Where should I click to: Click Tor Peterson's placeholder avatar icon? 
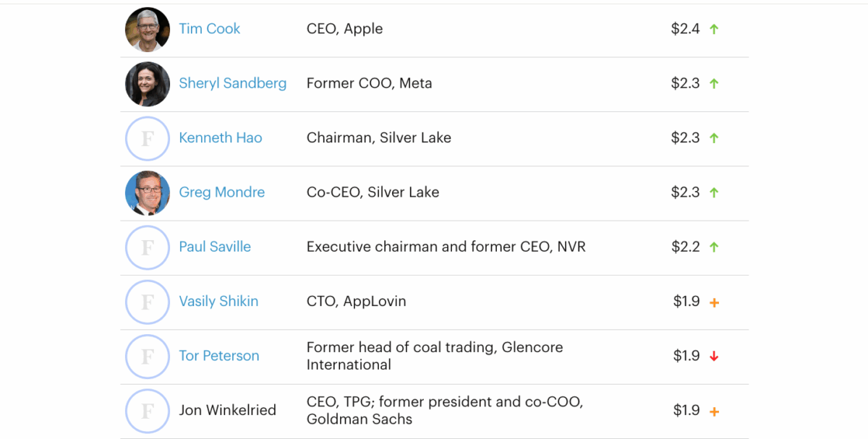pyautogui.click(x=148, y=356)
